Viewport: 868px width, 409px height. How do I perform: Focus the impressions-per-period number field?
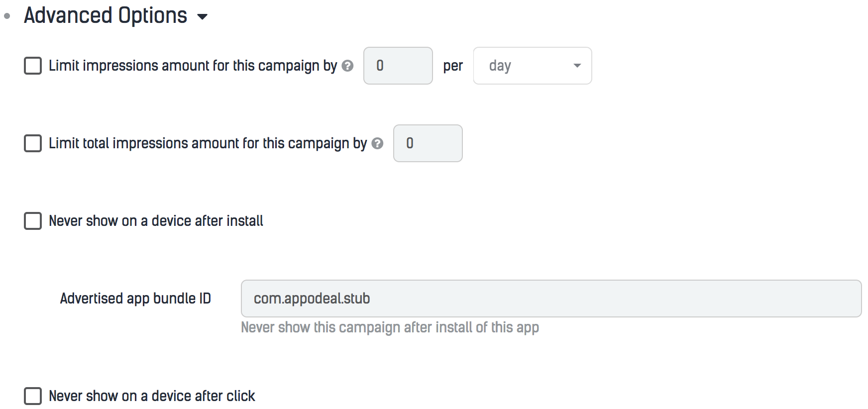pos(398,66)
